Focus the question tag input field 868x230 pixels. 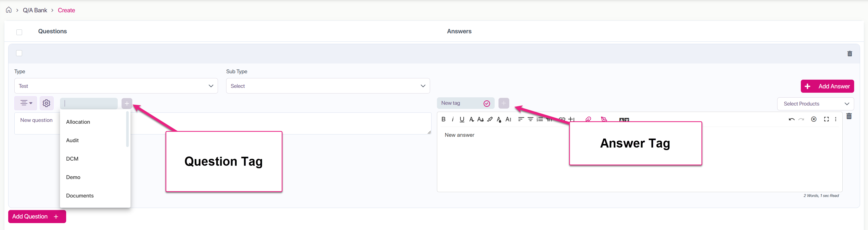tap(89, 103)
